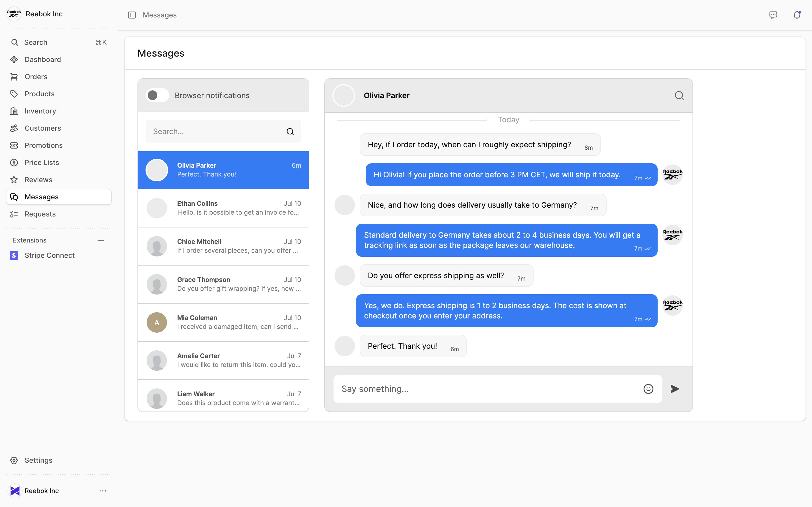Enable Browser notifications toggle
Image resolution: width=812 pixels, height=507 pixels.
tap(157, 95)
